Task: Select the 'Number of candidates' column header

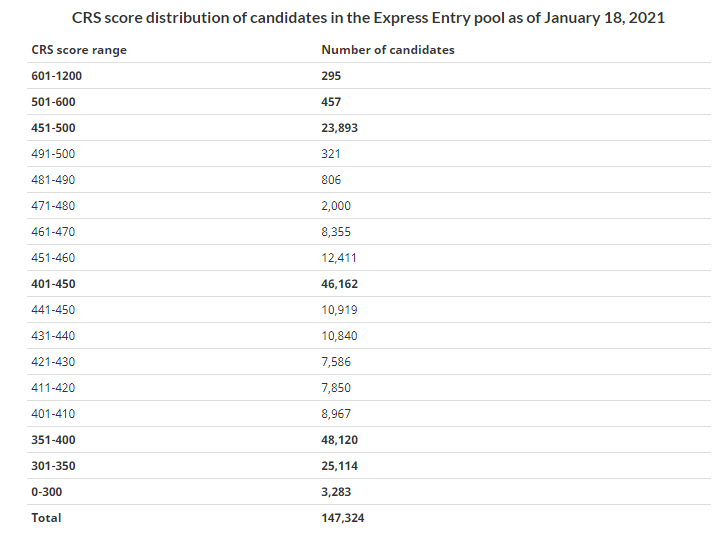Action: [388, 50]
